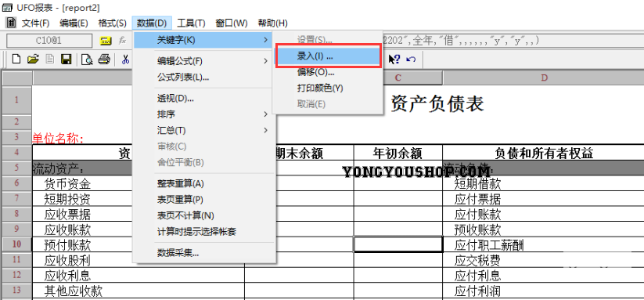Click the cell reference box C10@1
644x300 pixels.
[x=49, y=41]
